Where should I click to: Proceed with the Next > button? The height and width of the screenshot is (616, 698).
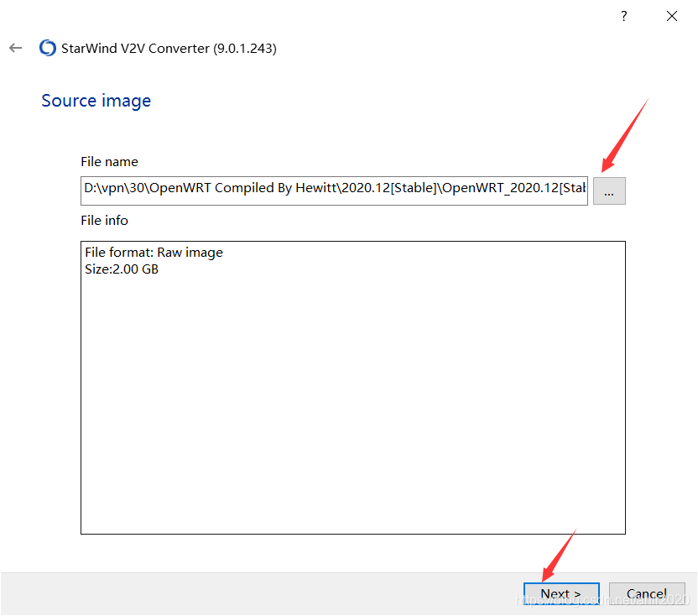click(x=561, y=593)
